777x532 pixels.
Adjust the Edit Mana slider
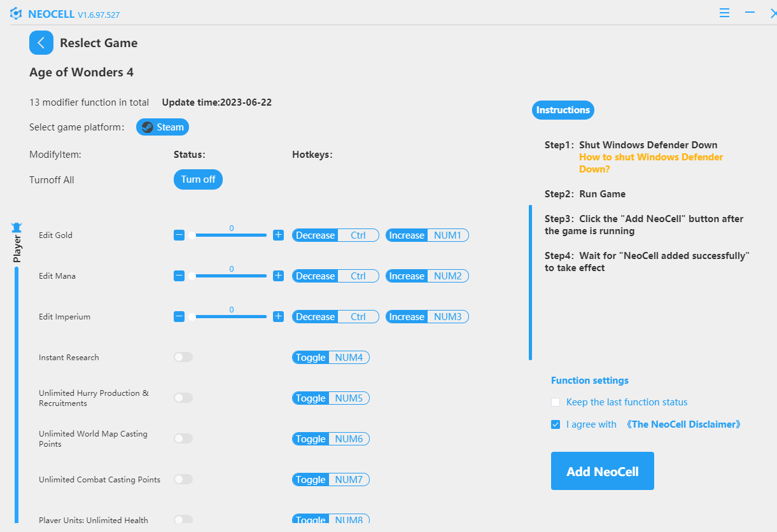pyautogui.click(x=229, y=276)
